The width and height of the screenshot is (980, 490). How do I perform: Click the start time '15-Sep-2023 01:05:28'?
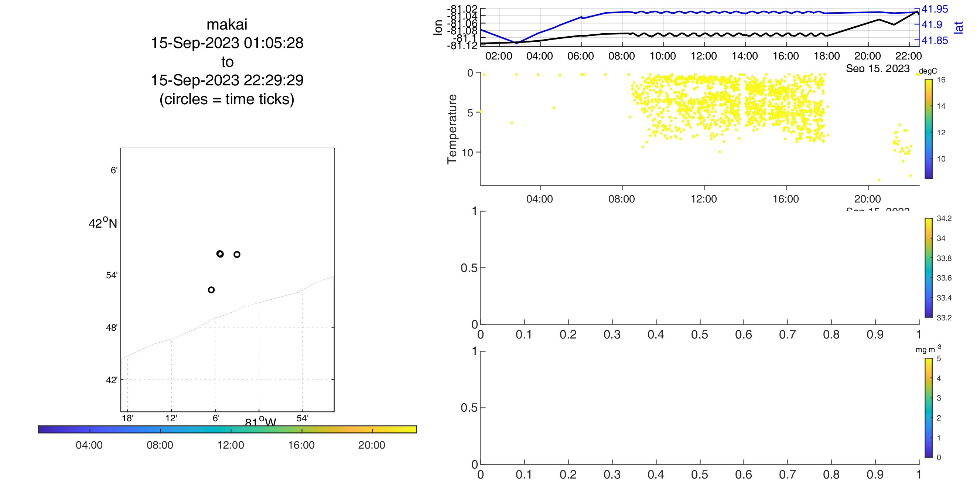227,43
